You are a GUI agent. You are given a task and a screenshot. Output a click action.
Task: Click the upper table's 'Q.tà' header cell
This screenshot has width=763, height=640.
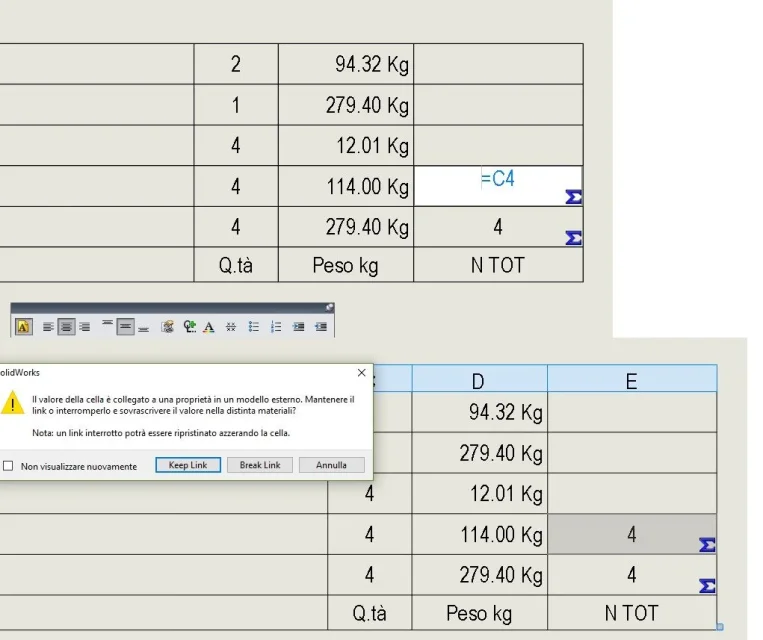coord(236,265)
